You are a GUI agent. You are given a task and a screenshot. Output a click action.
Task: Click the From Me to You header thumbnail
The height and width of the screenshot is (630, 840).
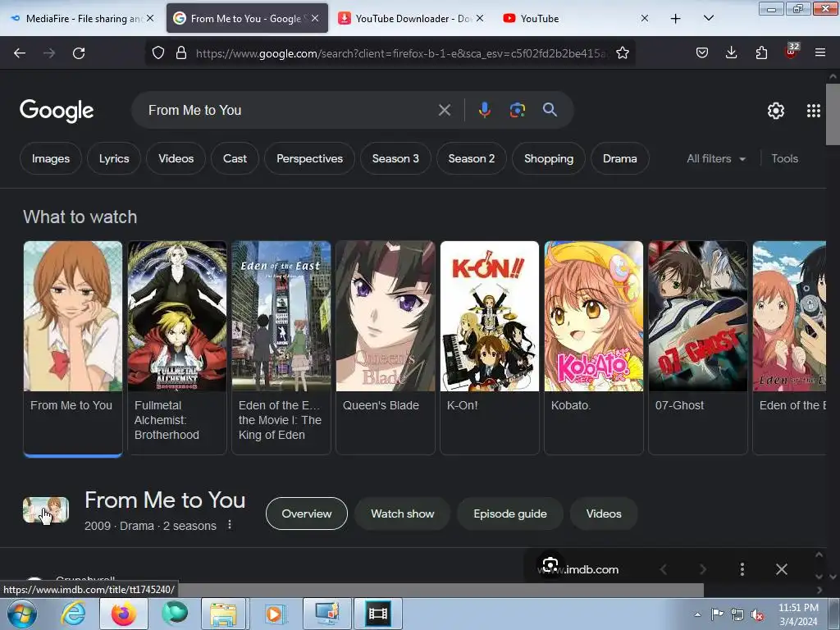46,510
